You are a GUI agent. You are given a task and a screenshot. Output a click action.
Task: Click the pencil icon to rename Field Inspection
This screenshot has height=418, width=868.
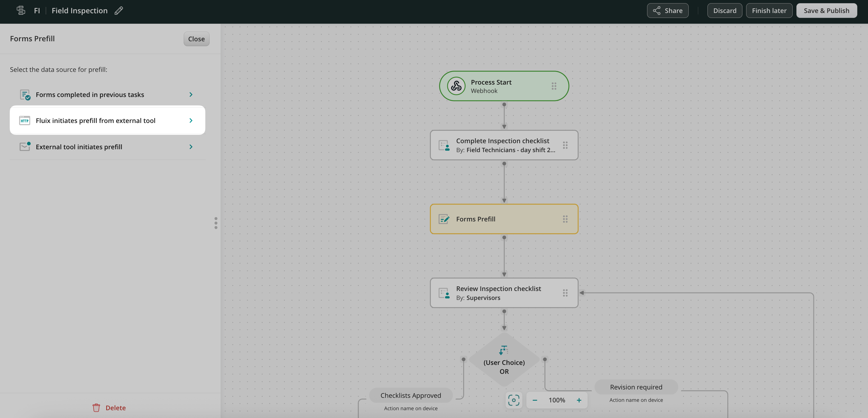coord(119,11)
